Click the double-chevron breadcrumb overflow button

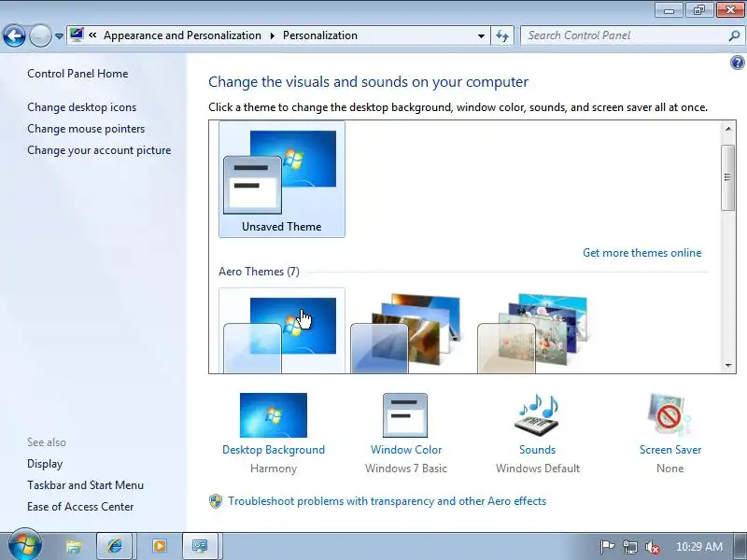click(92, 35)
